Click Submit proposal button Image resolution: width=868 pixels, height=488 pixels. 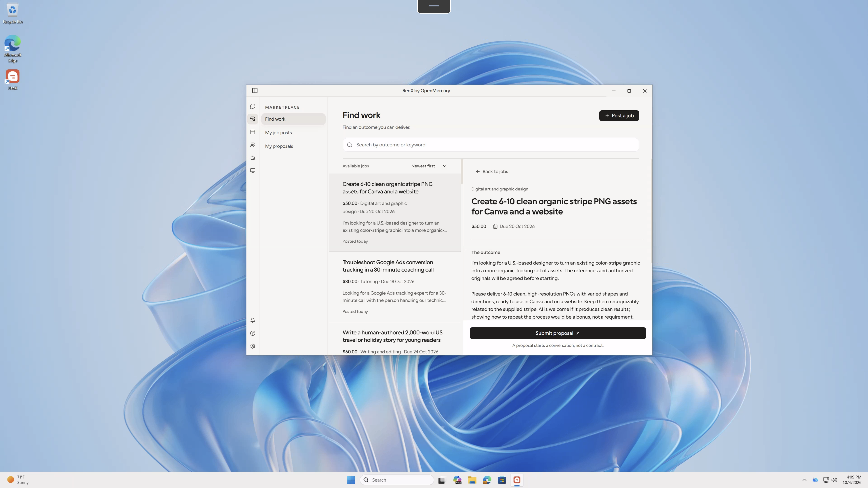pos(558,333)
